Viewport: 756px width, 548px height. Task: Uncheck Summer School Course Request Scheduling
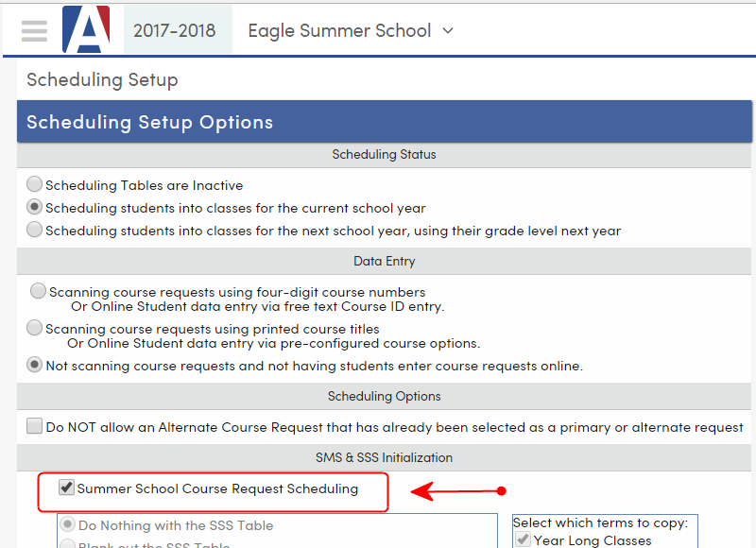click(66, 488)
